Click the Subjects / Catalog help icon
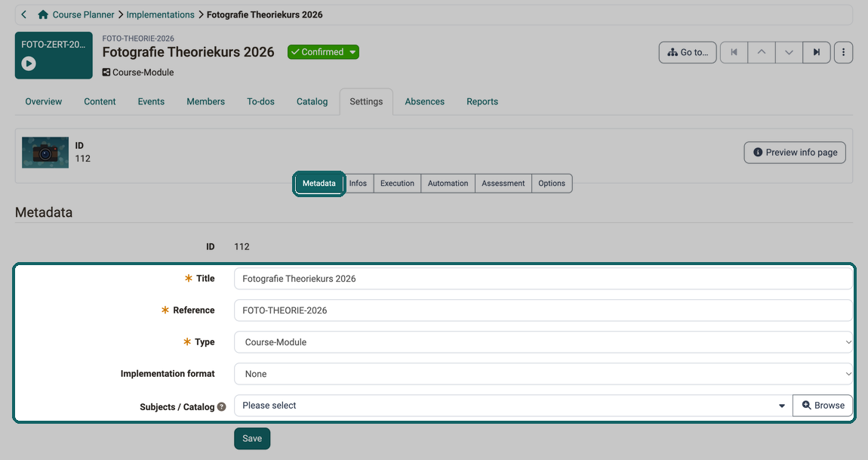The width and height of the screenshot is (868, 460). click(x=221, y=407)
